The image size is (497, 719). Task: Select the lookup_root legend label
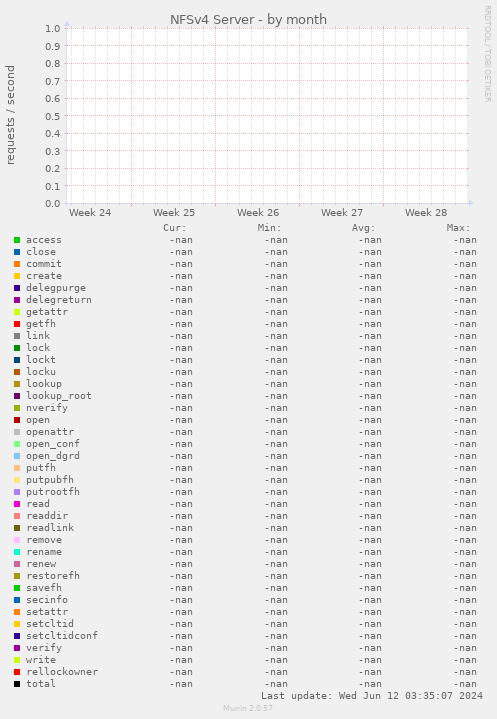59,396
